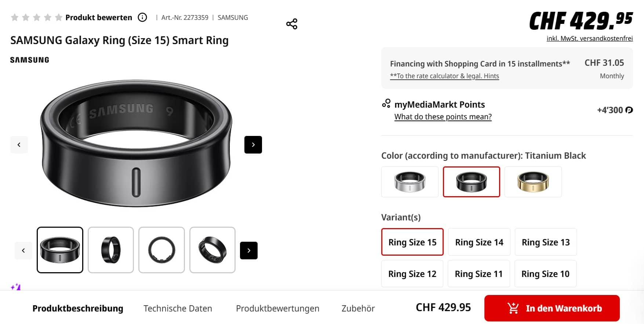Choose Ring Size 13 variant
Screen dimensions: 644x324
546,242
